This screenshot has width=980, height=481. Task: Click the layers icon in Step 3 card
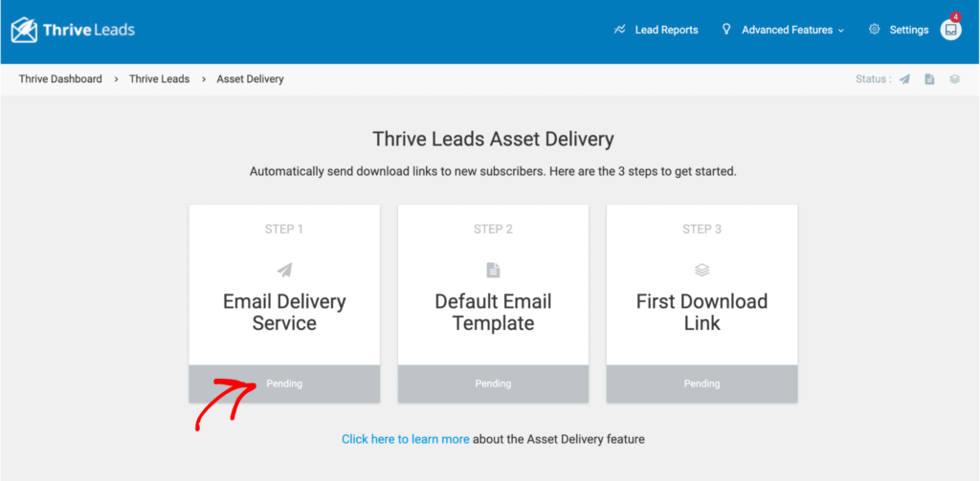tap(702, 270)
